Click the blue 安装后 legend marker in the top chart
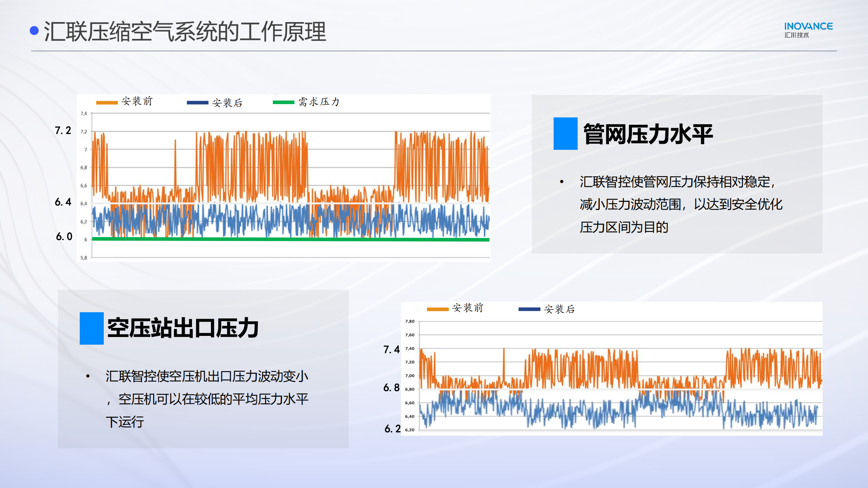Viewport: 868px width, 488px height. point(197,103)
